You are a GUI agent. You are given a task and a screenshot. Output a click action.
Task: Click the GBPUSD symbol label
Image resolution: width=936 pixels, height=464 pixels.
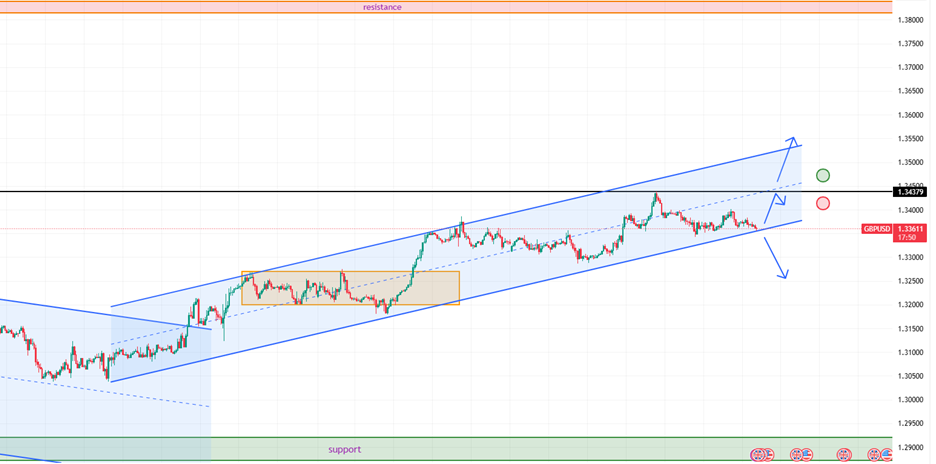click(x=877, y=229)
